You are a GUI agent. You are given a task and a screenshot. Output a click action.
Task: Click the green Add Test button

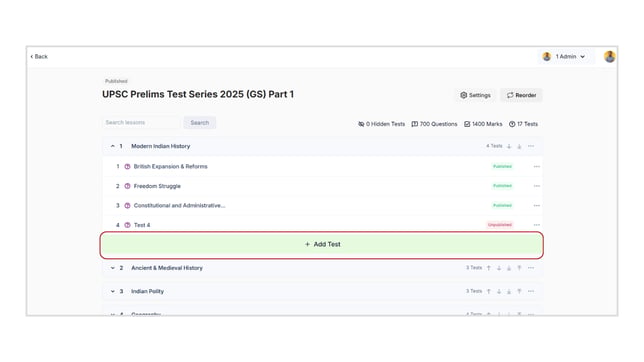[x=322, y=245]
